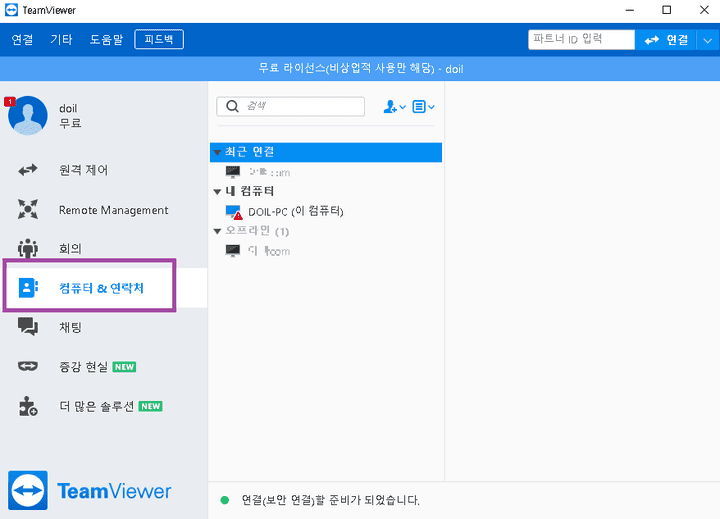Click the connection ready status text

coord(331,500)
